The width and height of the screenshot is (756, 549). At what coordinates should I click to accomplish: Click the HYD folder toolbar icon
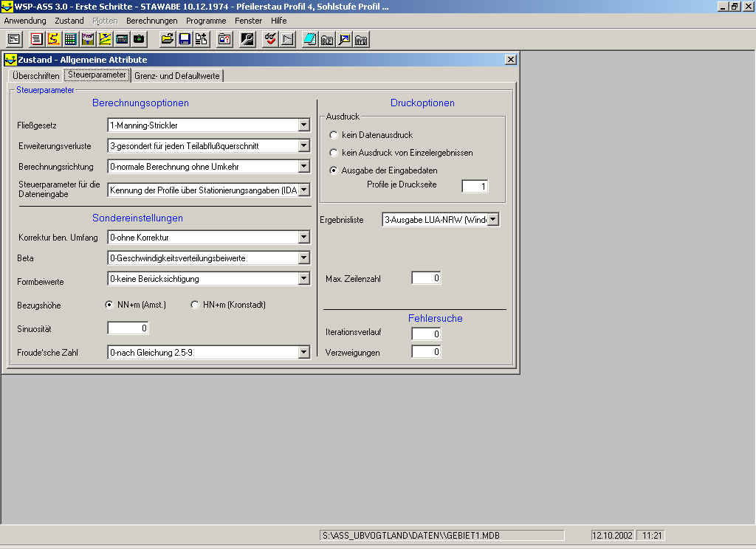[x=361, y=39]
